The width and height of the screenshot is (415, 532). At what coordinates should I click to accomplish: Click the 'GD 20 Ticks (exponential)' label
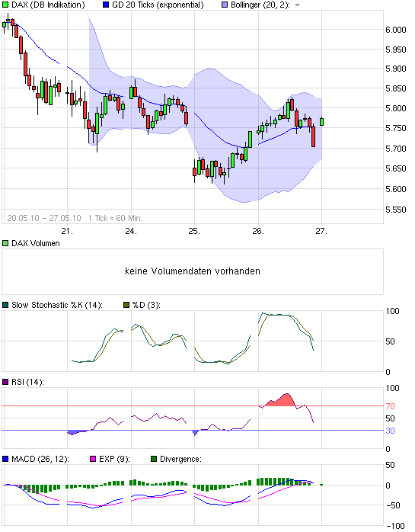158,5
